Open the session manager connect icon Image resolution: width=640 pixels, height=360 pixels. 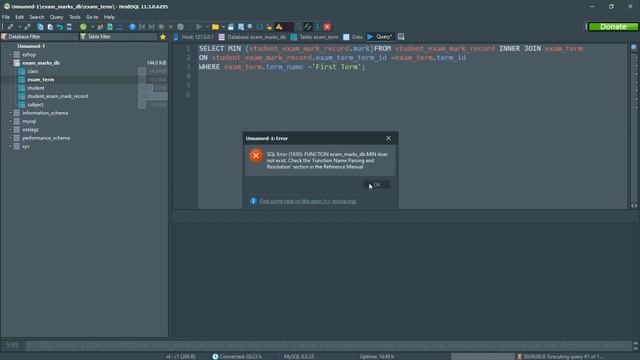(10, 27)
